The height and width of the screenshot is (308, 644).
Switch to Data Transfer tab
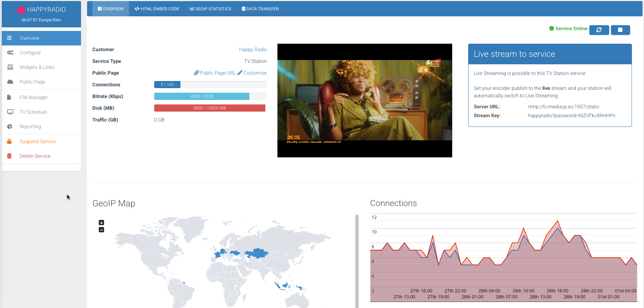[260, 9]
